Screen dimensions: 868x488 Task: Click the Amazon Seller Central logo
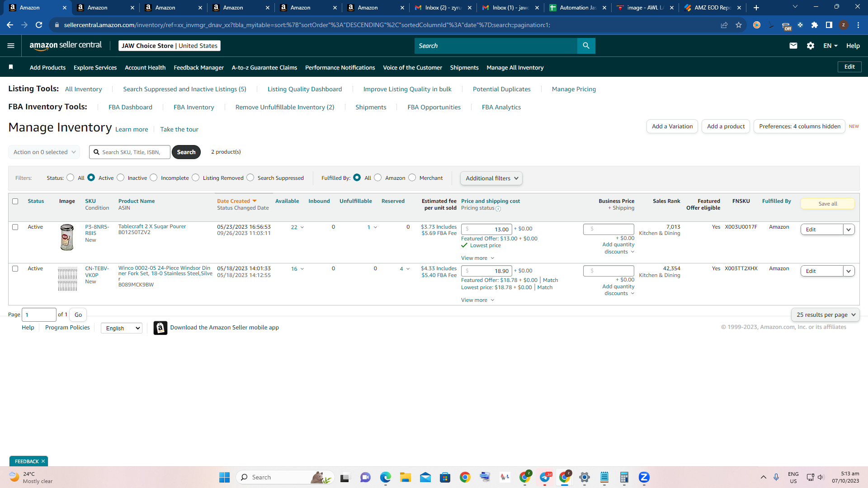[x=66, y=45]
